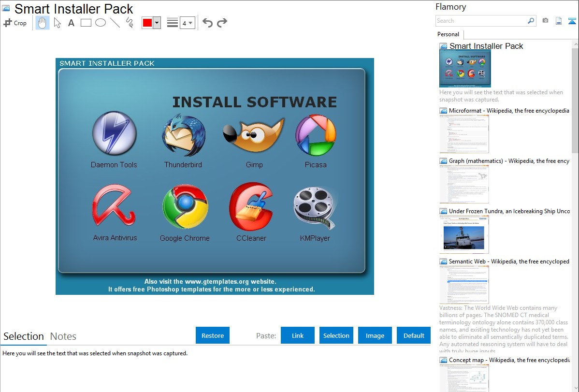Click the CCleaner icon
This screenshot has height=392, width=579.
251,207
